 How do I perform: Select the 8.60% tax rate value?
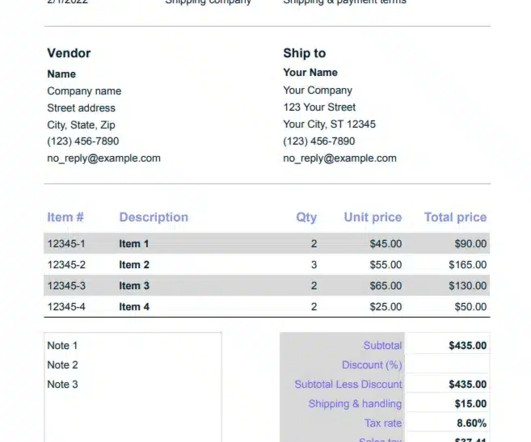(x=471, y=423)
